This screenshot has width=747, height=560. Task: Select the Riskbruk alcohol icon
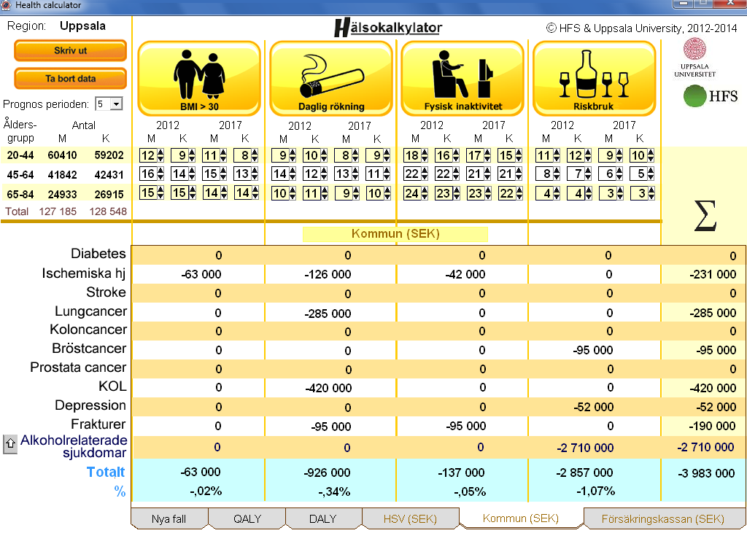coord(594,79)
